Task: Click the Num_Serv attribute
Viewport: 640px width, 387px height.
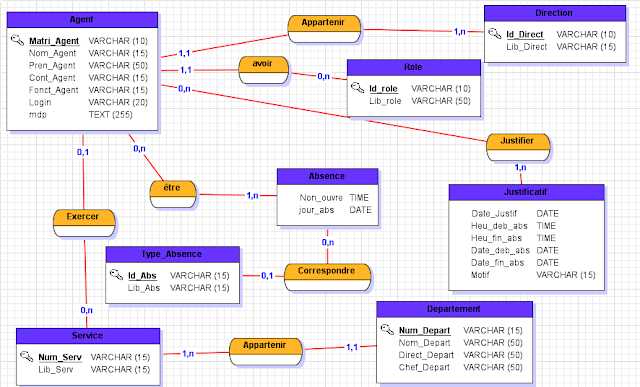Action: [x=60, y=357]
